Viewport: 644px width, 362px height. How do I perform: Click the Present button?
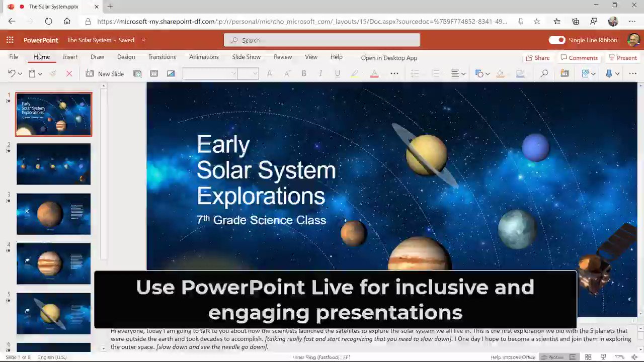pos(623,58)
